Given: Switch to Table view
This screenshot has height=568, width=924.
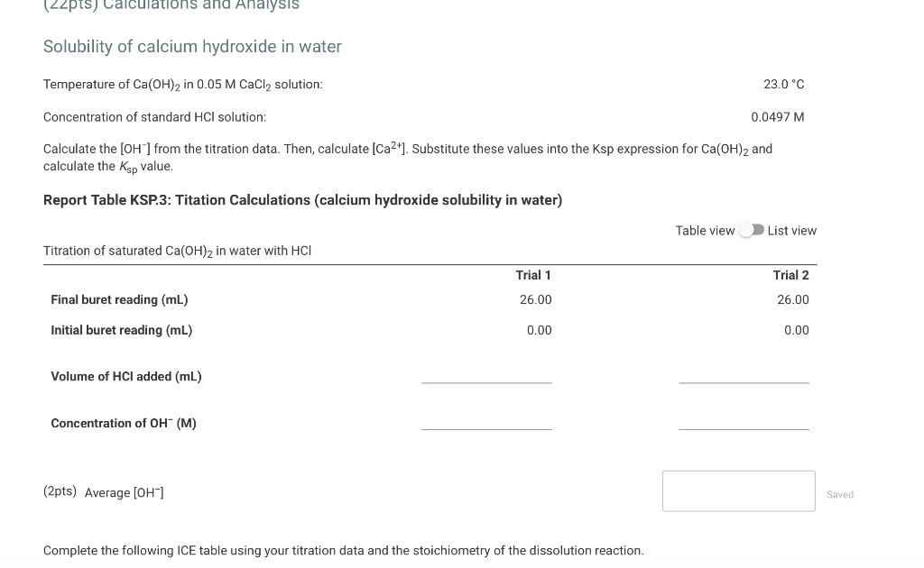Looking at the screenshot, I should pos(706,231).
